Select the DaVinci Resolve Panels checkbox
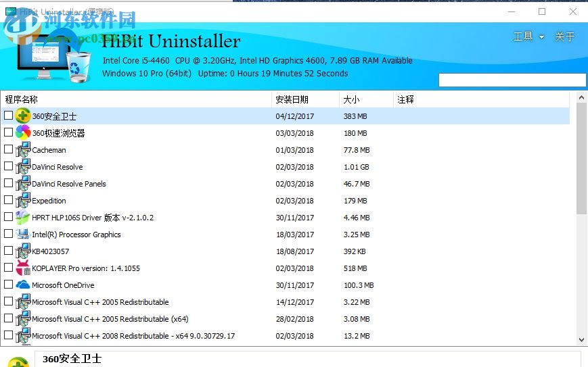 (x=8, y=182)
